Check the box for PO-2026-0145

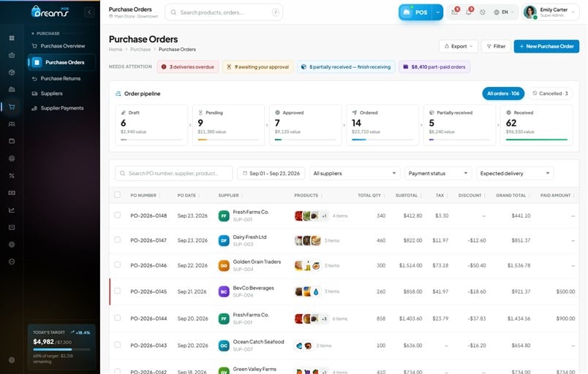pyautogui.click(x=117, y=291)
